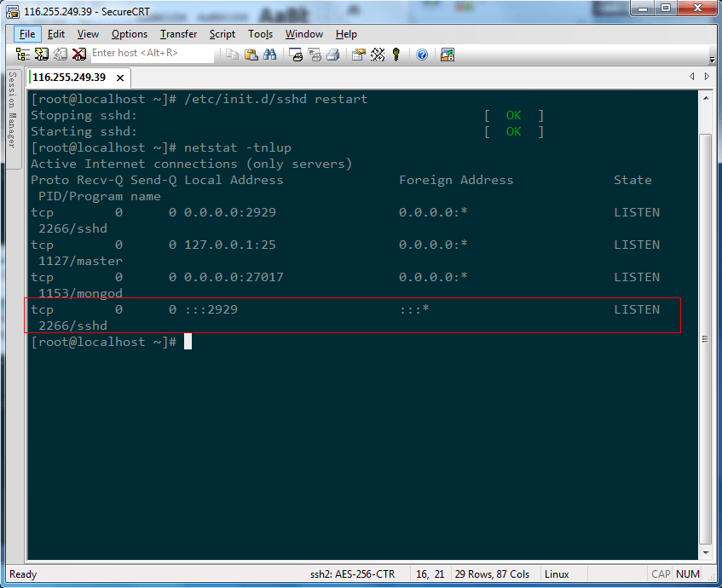Open Session Options from the toolbar

[358, 54]
